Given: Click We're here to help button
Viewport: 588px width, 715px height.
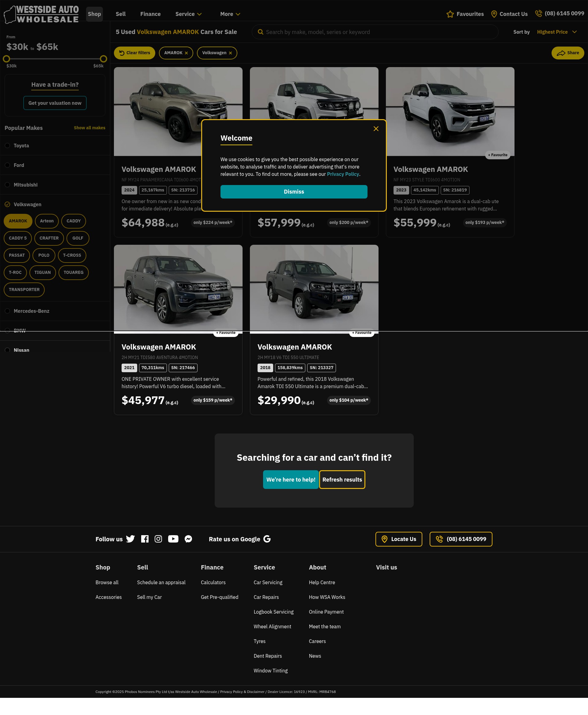Looking at the screenshot, I should tap(291, 479).
